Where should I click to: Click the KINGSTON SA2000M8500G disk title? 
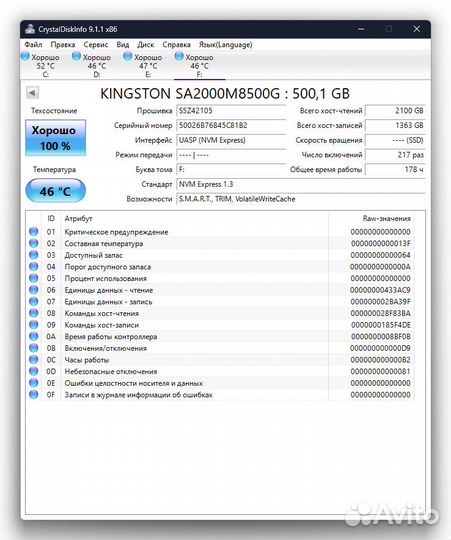(x=225, y=93)
